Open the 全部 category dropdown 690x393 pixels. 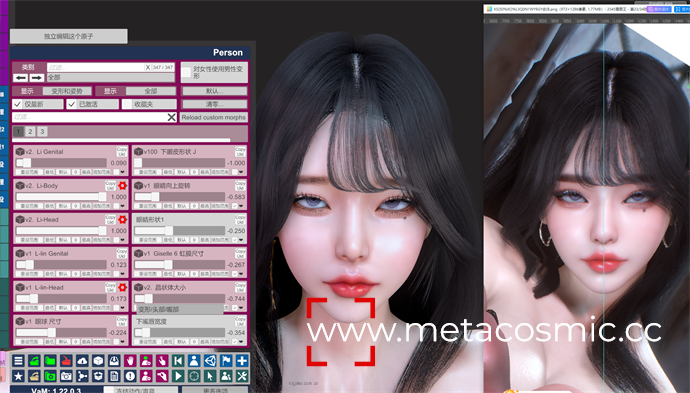pyautogui.click(x=111, y=77)
